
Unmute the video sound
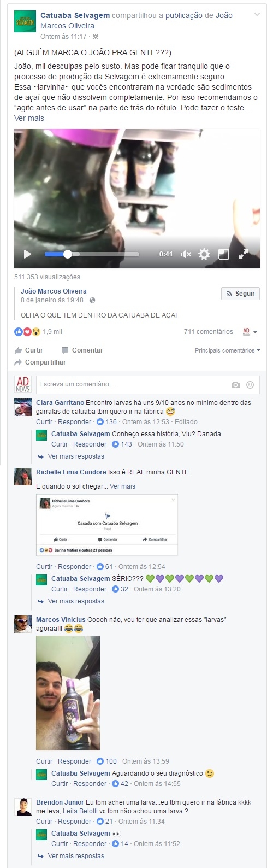[186, 254]
